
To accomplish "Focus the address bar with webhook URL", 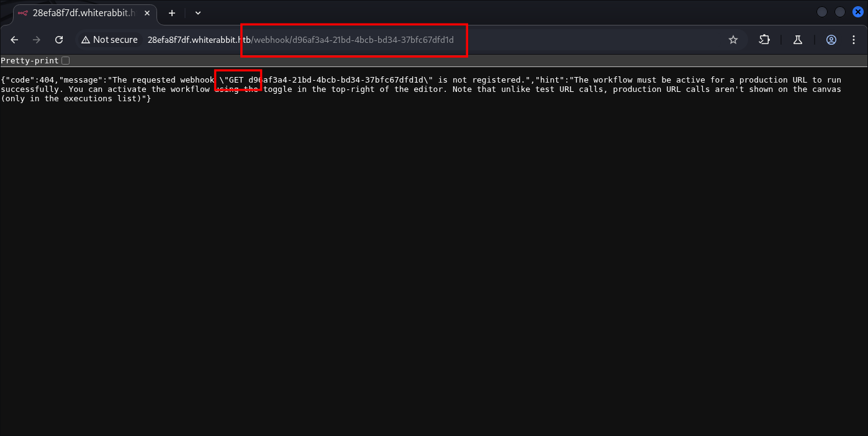I will coord(373,40).
